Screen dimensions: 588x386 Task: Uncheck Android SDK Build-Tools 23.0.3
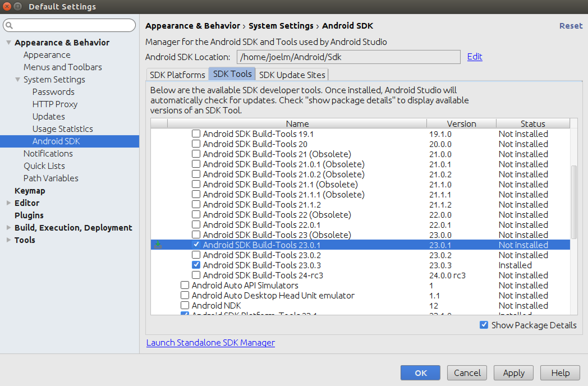[196, 265]
